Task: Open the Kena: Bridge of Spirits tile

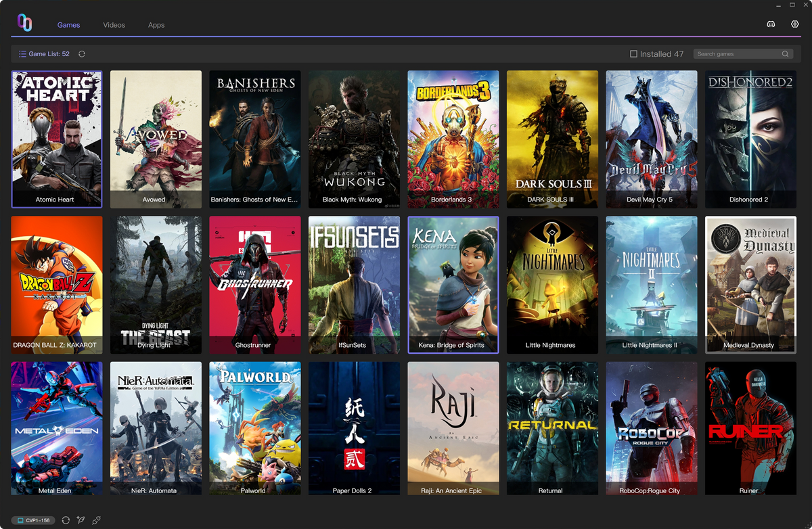Action: (x=453, y=284)
